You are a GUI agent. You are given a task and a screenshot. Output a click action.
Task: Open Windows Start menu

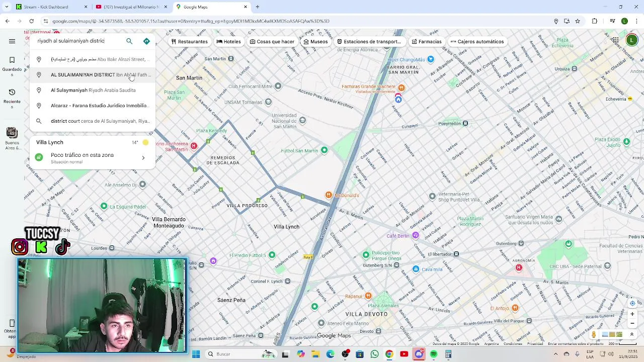[x=196, y=354]
